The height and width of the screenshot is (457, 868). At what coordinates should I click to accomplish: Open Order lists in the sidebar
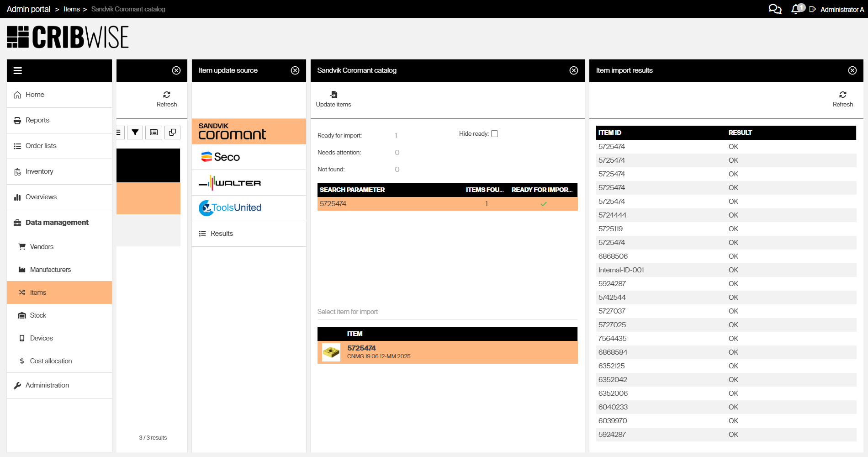coord(59,146)
